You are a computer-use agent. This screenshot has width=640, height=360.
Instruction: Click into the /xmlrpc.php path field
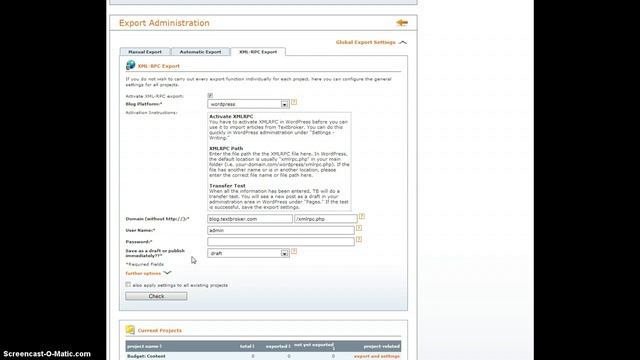(x=326, y=219)
